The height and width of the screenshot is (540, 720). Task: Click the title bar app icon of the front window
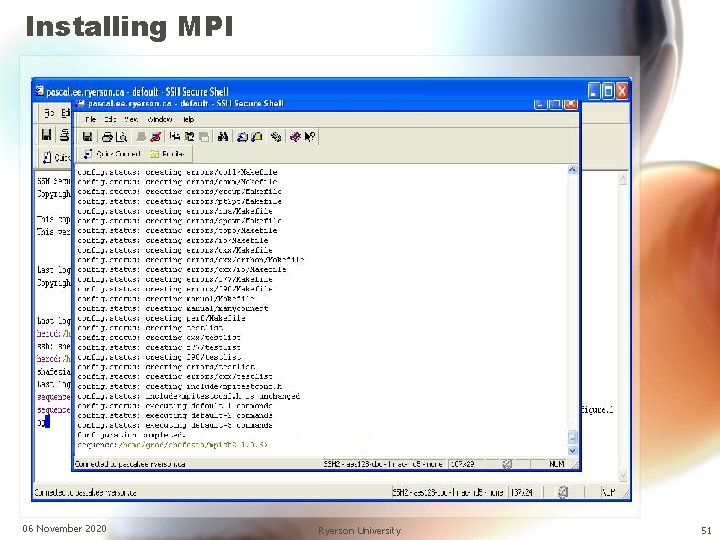[x=81, y=104]
